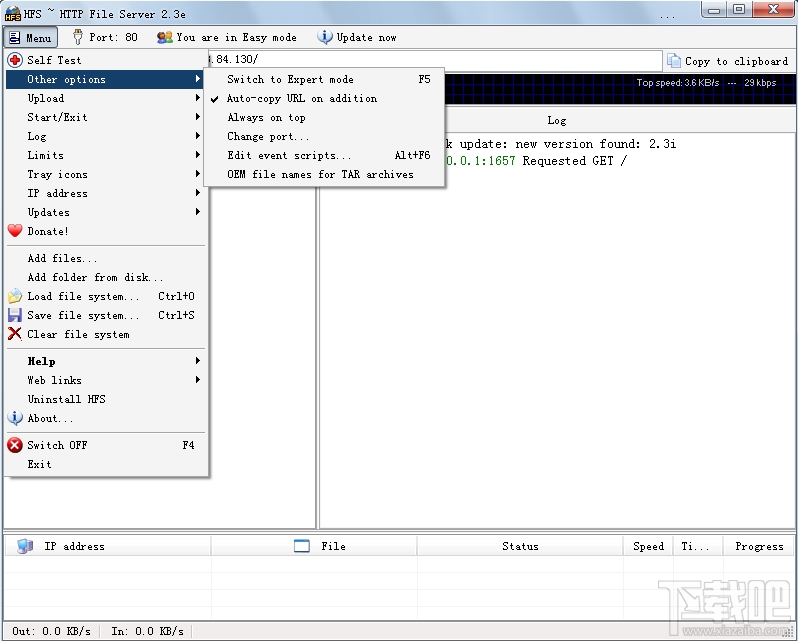Expand the Other options submenu arrow
Image resolution: width=798 pixels, height=641 pixels.
[x=197, y=79]
